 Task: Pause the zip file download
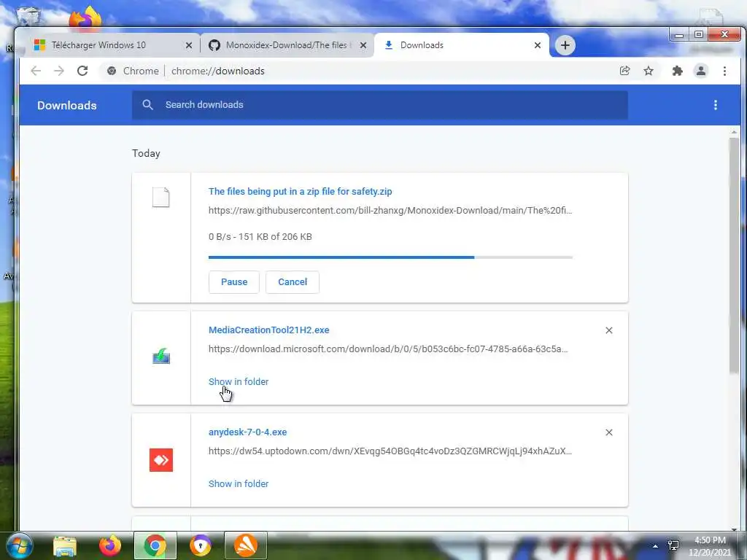point(234,282)
